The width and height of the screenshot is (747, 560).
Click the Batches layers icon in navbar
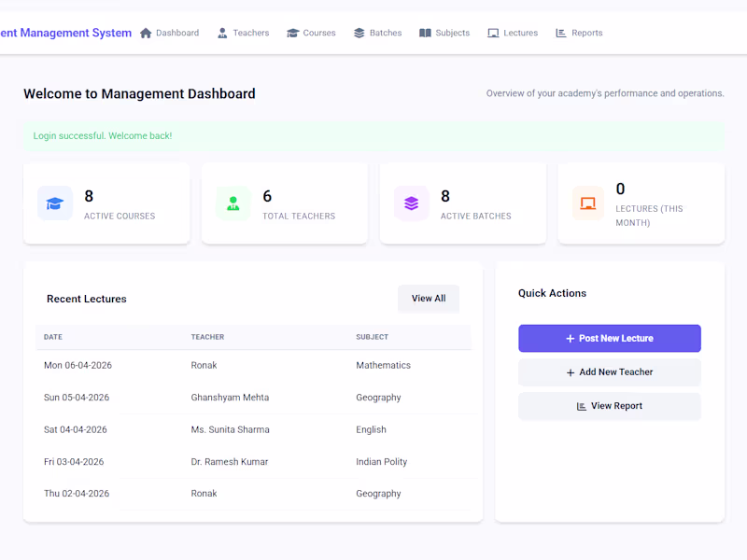[359, 33]
